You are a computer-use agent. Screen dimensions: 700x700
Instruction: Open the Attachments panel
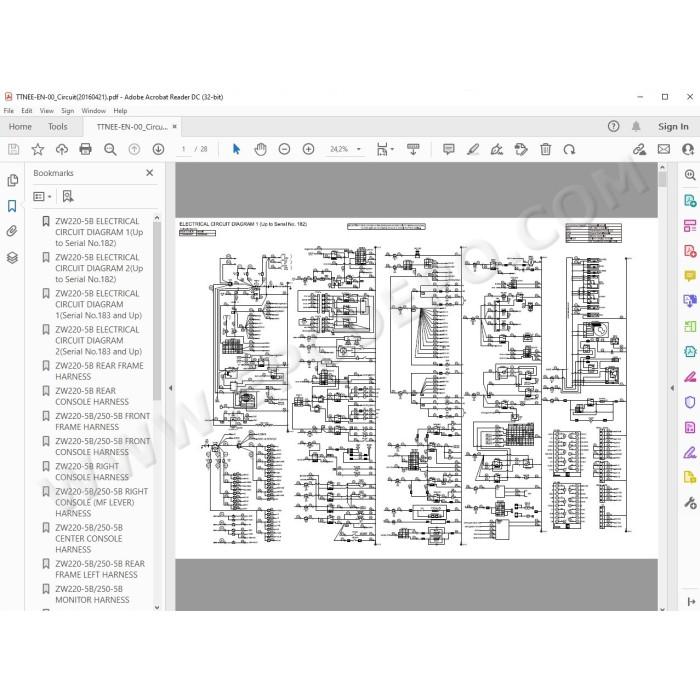[x=12, y=231]
